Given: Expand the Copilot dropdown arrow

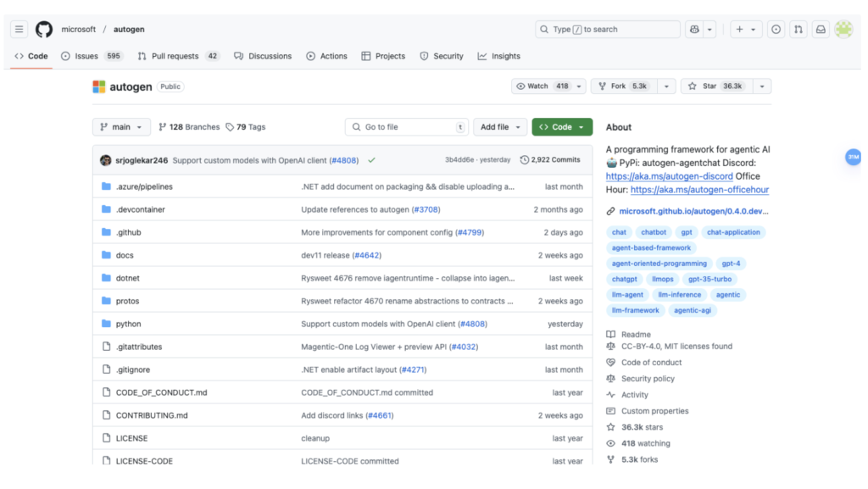Looking at the screenshot, I should coord(709,30).
